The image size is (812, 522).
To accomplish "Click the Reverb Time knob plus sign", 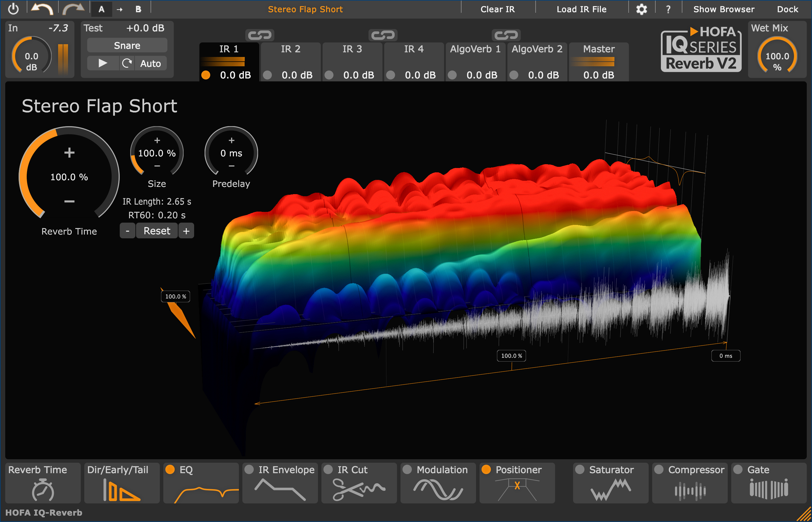I will tap(69, 153).
